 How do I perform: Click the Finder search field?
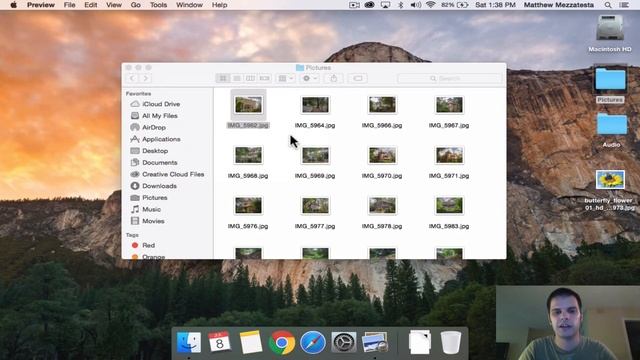pos(449,78)
